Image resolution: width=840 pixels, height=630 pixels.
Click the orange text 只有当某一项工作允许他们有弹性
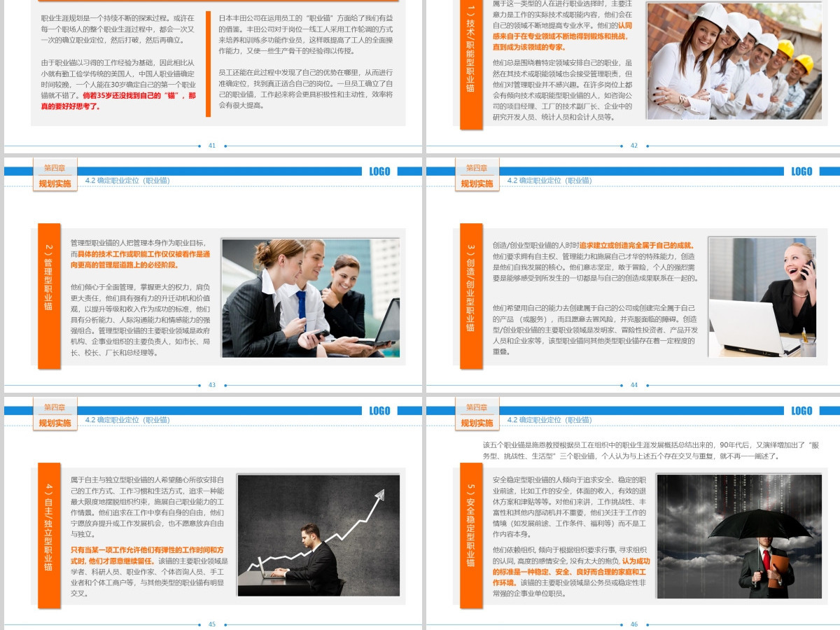(x=148, y=556)
